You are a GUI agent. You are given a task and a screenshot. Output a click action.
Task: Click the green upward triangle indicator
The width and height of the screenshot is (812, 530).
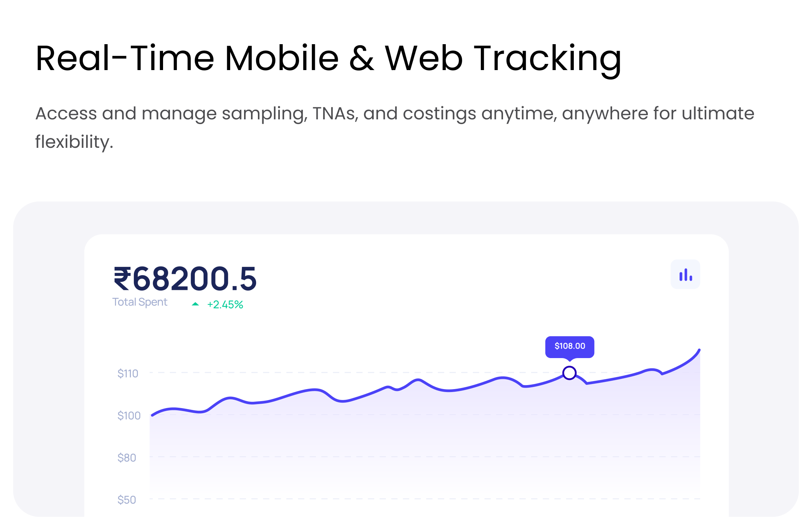pyautogui.click(x=196, y=304)
